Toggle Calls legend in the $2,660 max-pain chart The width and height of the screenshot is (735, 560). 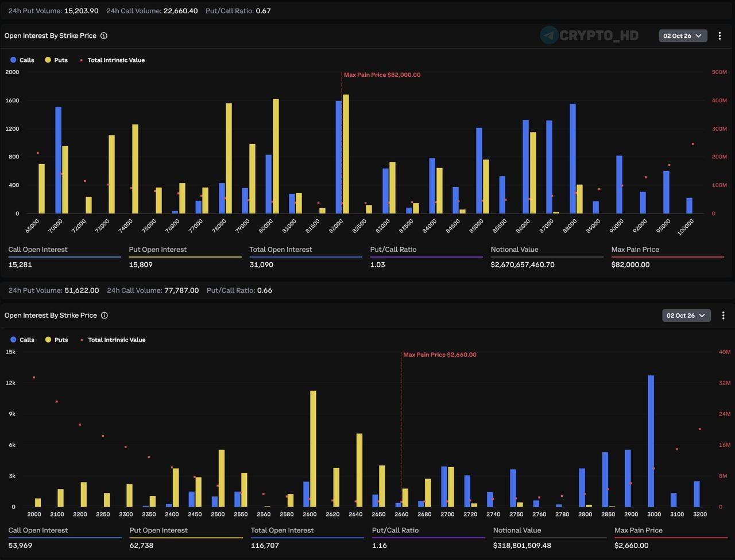tap(22, 340)
